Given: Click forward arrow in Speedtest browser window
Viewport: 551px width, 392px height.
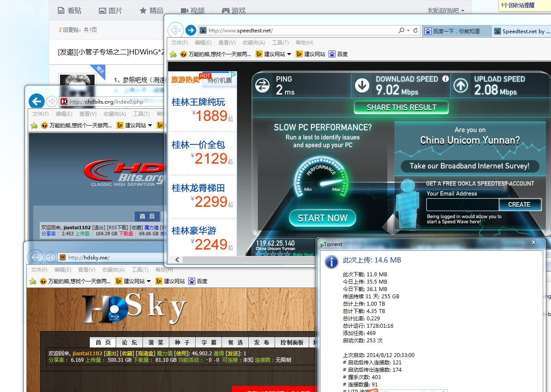Looking at the screenshot, I should 190,30.
